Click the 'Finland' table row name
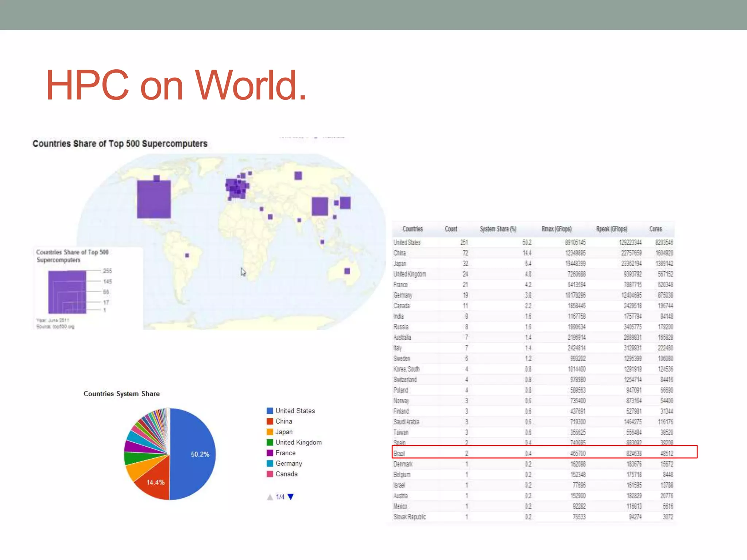747x560 pixels. [401, 412]
